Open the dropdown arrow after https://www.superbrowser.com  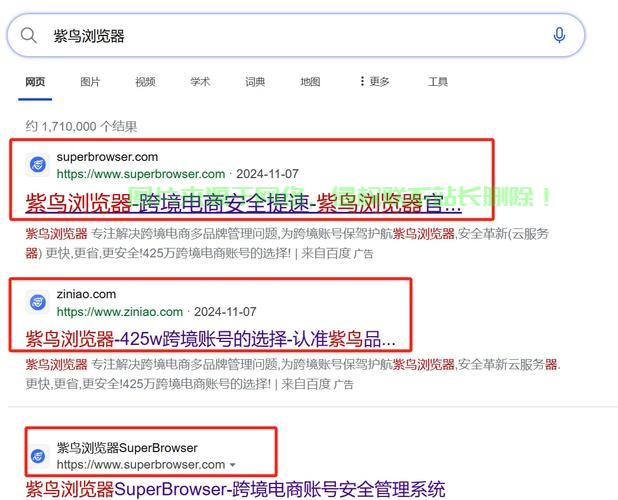pyautogui.click(x=233, y=465)
